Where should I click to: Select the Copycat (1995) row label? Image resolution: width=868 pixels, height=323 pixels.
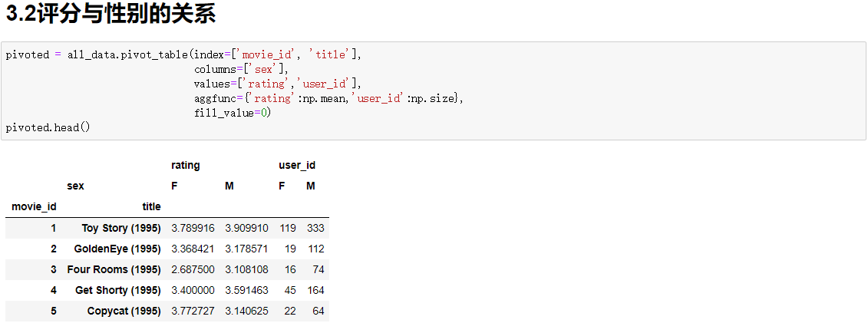click(x=124, y=311)
